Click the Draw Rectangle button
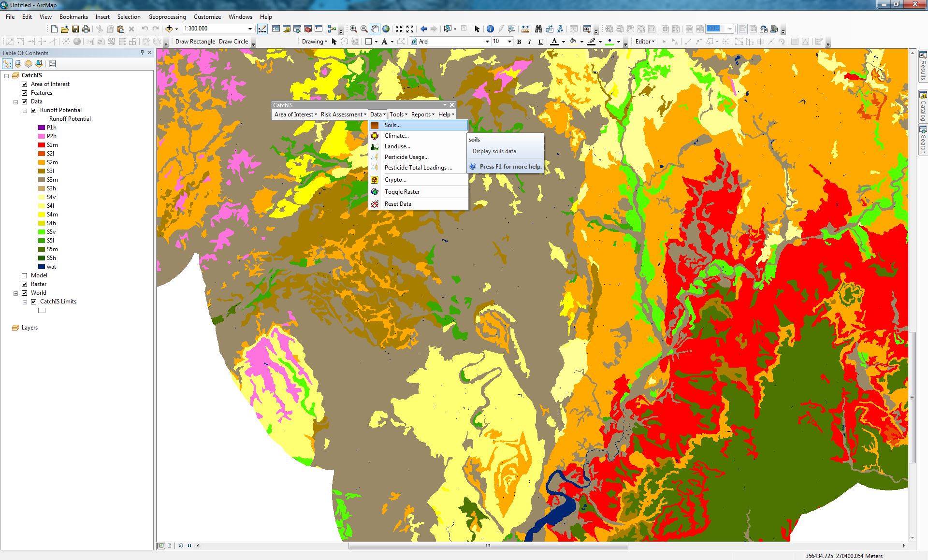 [195, 42]
